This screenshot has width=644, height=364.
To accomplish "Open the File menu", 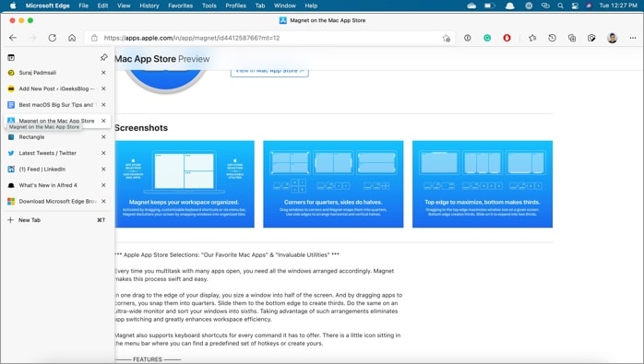I will pos(83,6).
